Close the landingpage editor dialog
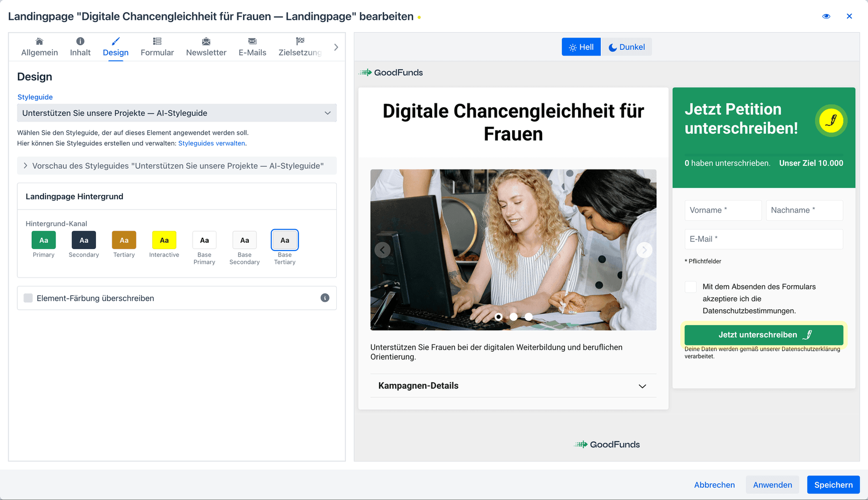Screen dimensions: 868x500 (849, 16)
